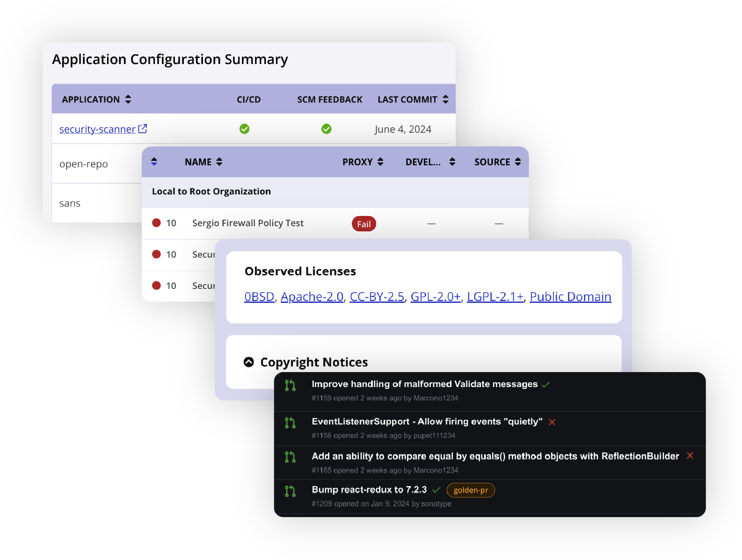Open the security-scanner application link

click(x=97, y=129)
